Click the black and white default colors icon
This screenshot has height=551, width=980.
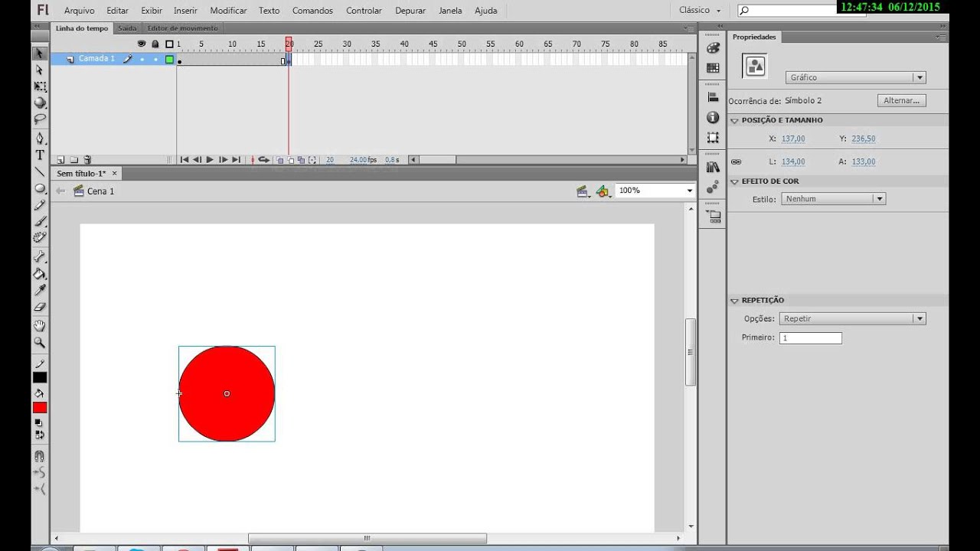(39, 422)
